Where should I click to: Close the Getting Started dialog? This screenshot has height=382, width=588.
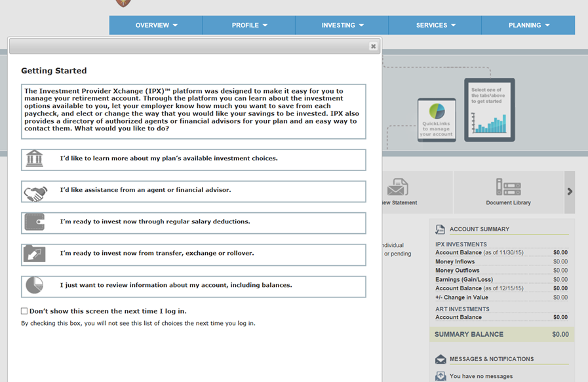coord(373,46)
